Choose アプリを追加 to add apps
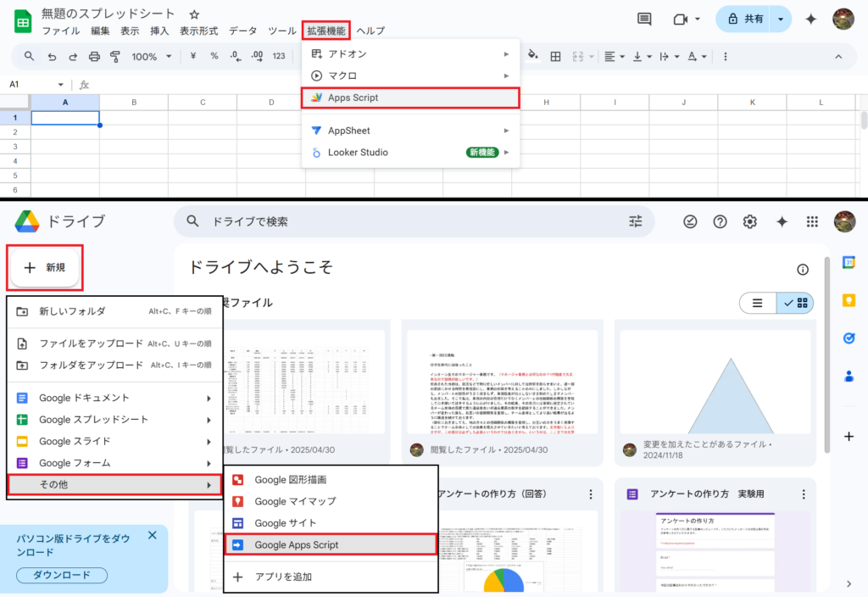The image size is (868, 597). coord(331,577)
